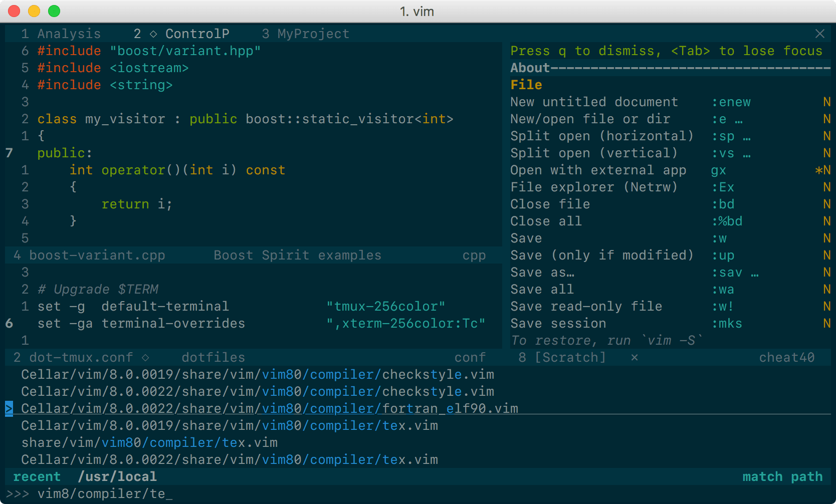The height and width of the screenshot is (504, 836).
Task: Select New untitled document :enew entry
Action: (x=594, y=102)
